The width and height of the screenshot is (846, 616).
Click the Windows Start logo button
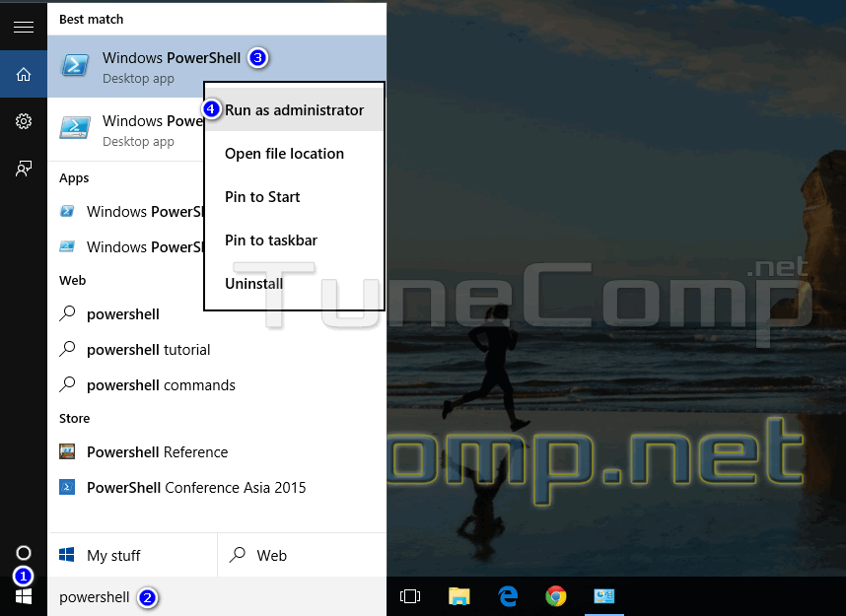coord(24,596)
